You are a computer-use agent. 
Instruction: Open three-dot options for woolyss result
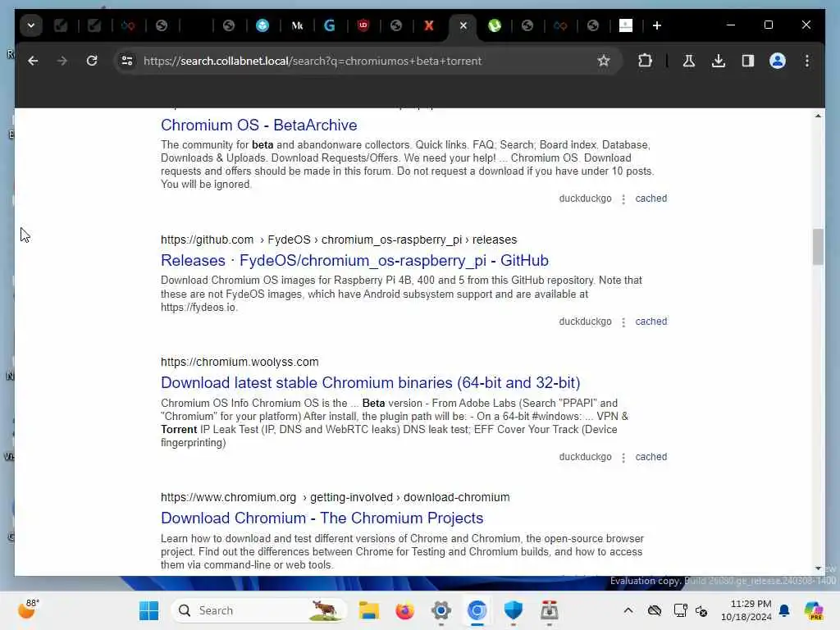[x=623, y=458]
